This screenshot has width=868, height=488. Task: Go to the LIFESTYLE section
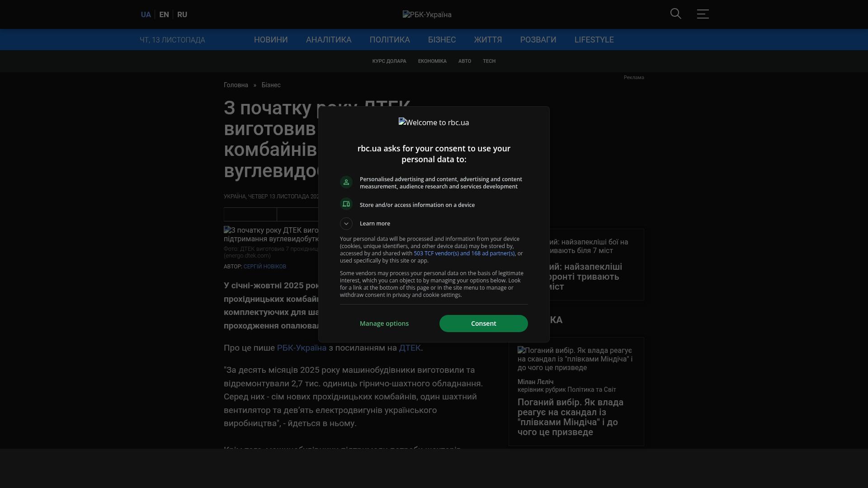(x=594, y=40)
